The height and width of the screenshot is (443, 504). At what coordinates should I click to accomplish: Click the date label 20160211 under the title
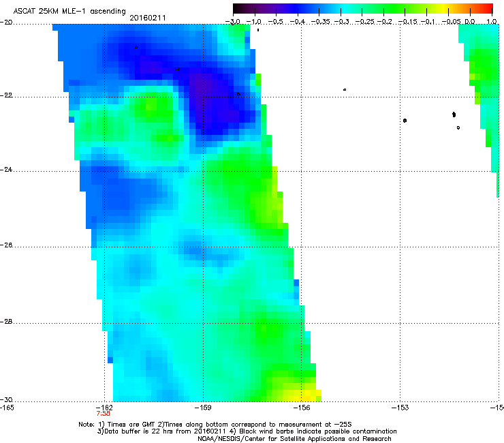pyautogui.click(x=148, y=18)
